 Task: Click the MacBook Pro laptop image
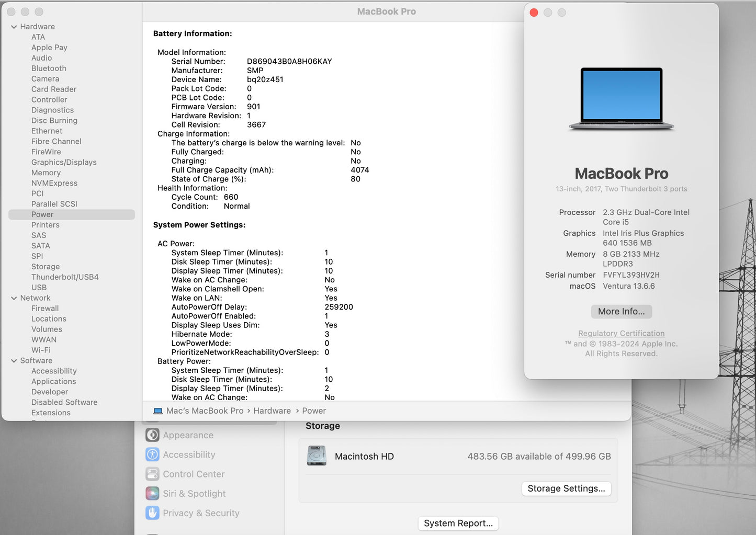621,98
